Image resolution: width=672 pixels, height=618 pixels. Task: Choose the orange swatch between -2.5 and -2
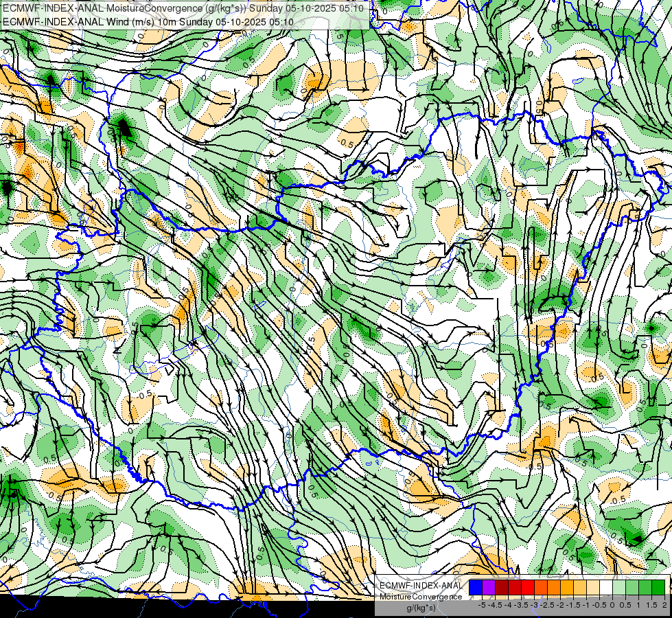point(554,588)
